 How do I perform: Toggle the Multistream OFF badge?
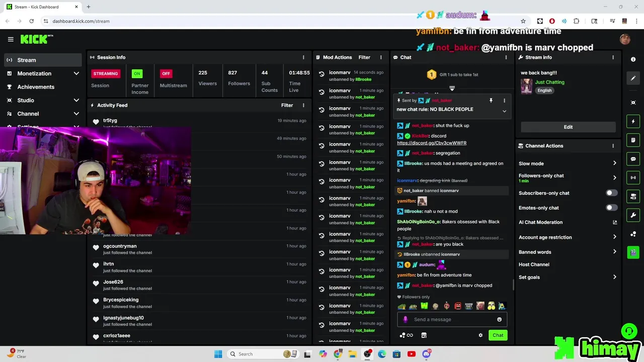166,73
